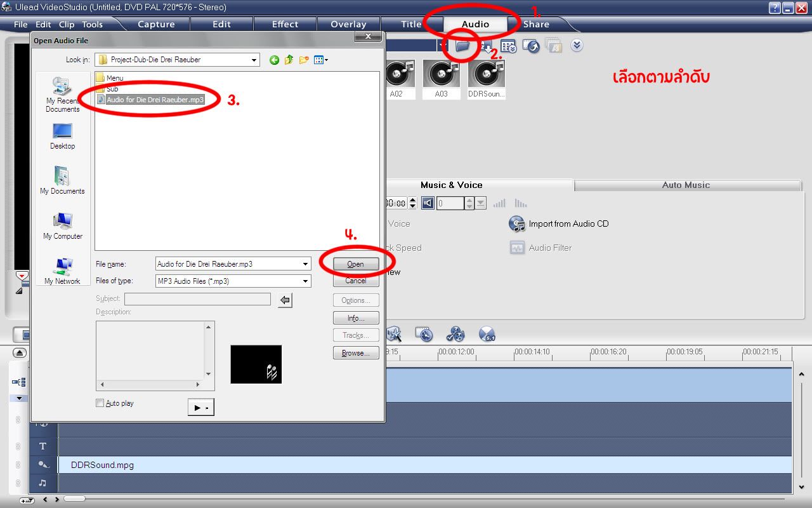Open the 5.1 surround sound mixer icon

487,334
